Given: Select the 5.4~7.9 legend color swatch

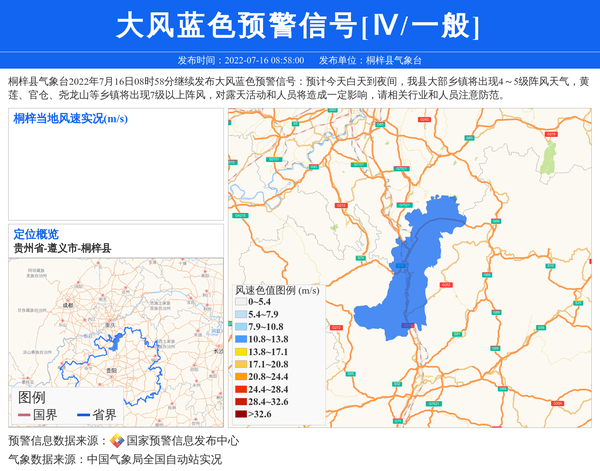Looking at the screenshot, I should coord(241,315).
